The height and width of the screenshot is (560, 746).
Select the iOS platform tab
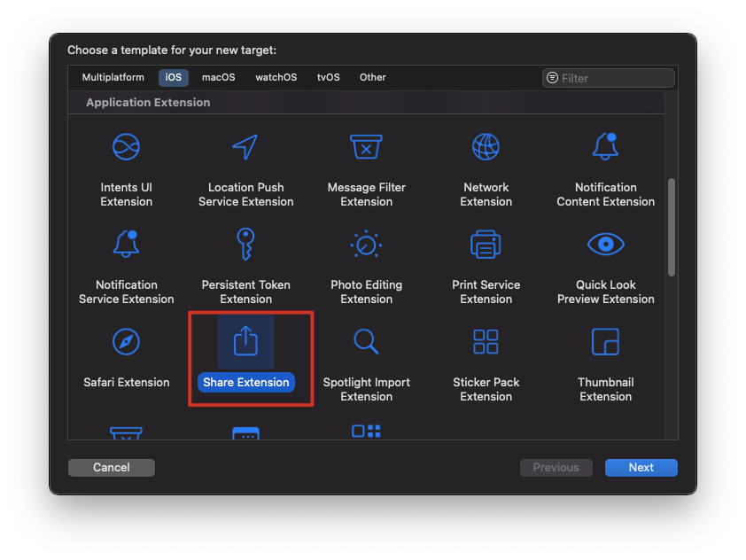point(173,77)
